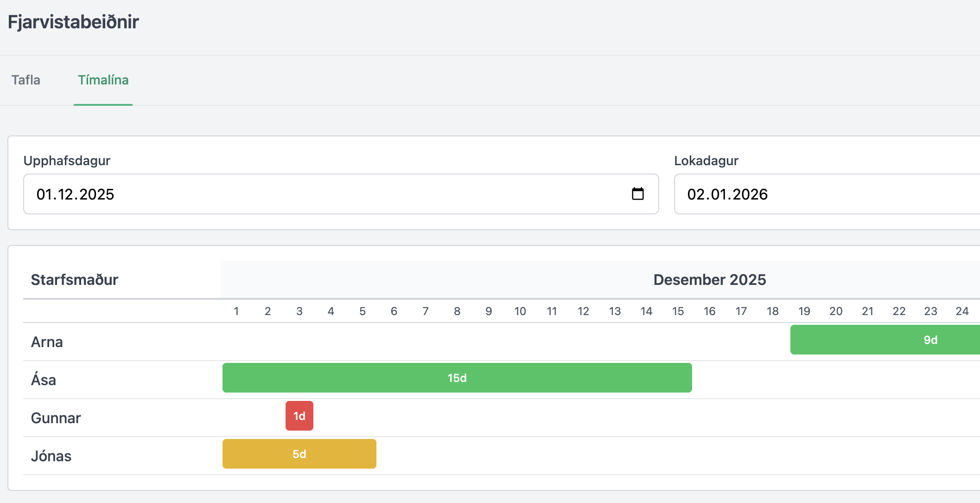Click day 10 in the timeline header
980x503 pixels.
[x=520, y=311]
